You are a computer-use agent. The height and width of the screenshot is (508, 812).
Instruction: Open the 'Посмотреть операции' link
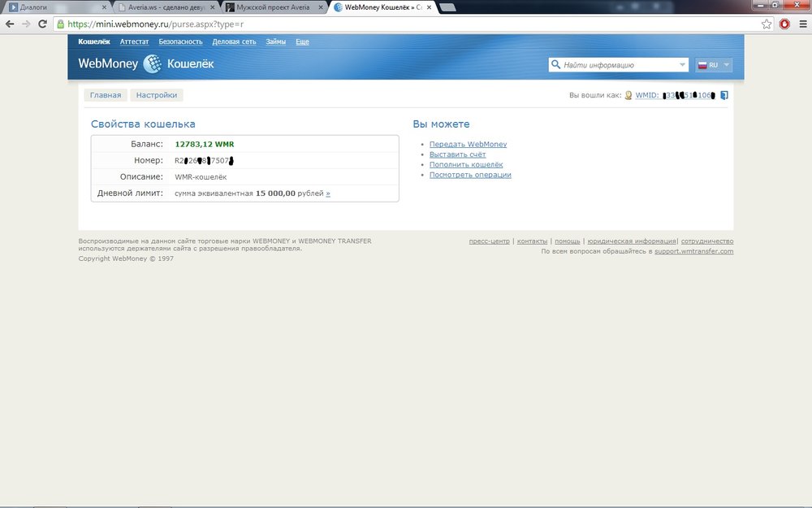pyautogui.click(x=470, y=175)
